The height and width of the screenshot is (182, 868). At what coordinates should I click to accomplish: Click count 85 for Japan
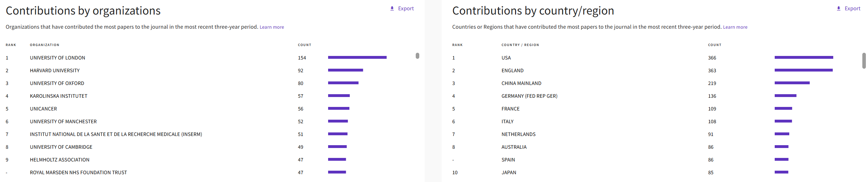(711, 172)
